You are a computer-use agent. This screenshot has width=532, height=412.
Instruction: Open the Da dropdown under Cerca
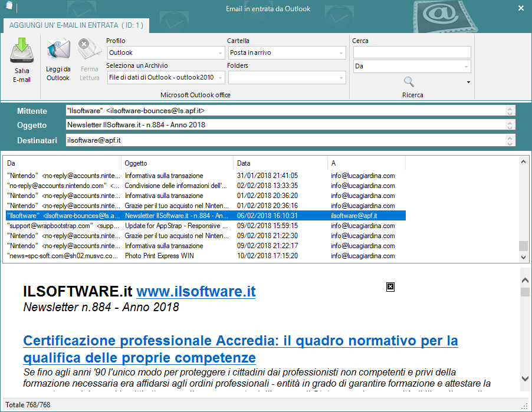click(465, 66)
